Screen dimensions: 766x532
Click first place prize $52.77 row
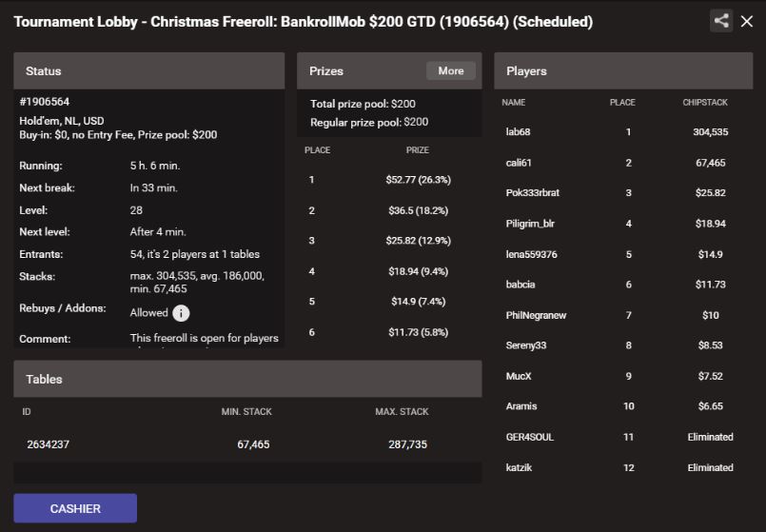pyautogui.click(x=389, y=180)
